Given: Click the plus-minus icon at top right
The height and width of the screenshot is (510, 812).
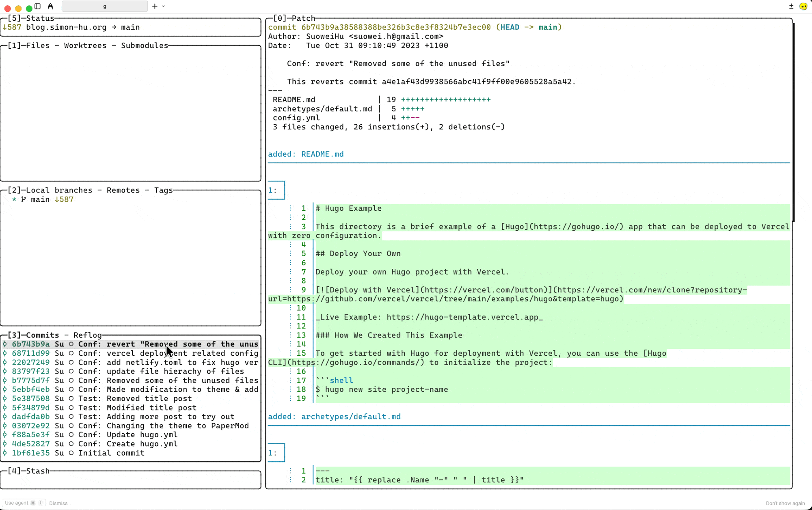Looking at the screenshot, I should click(x=791, y=6).
